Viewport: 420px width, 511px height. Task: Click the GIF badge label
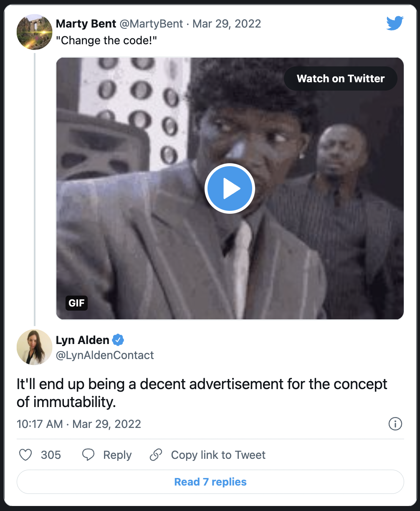click(x=76, y=303)
